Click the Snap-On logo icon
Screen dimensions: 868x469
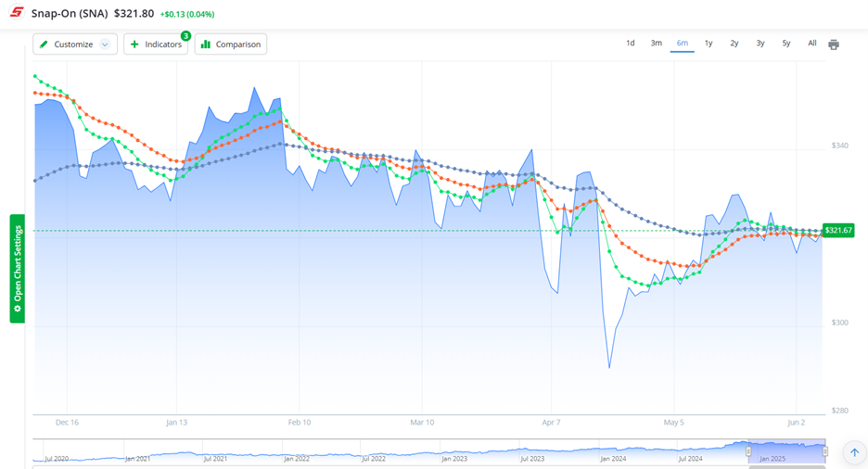tap(17, 14)
